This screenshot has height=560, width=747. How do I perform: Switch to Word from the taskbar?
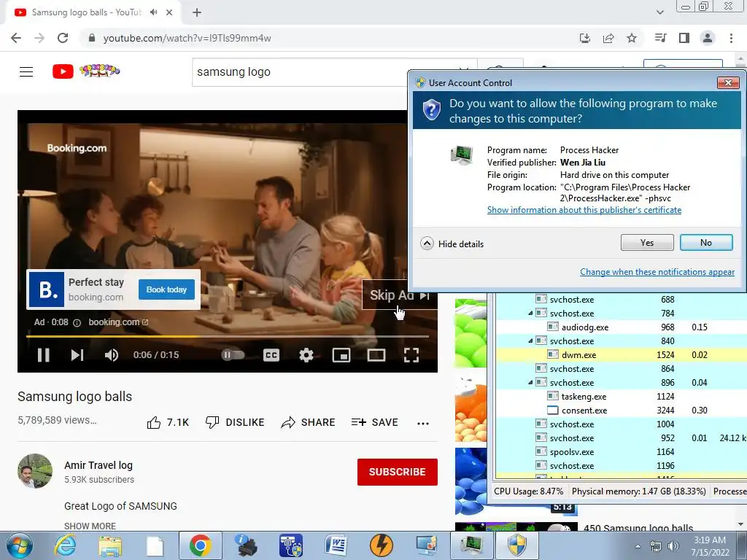pyautogui.click(x=336, y=545)
